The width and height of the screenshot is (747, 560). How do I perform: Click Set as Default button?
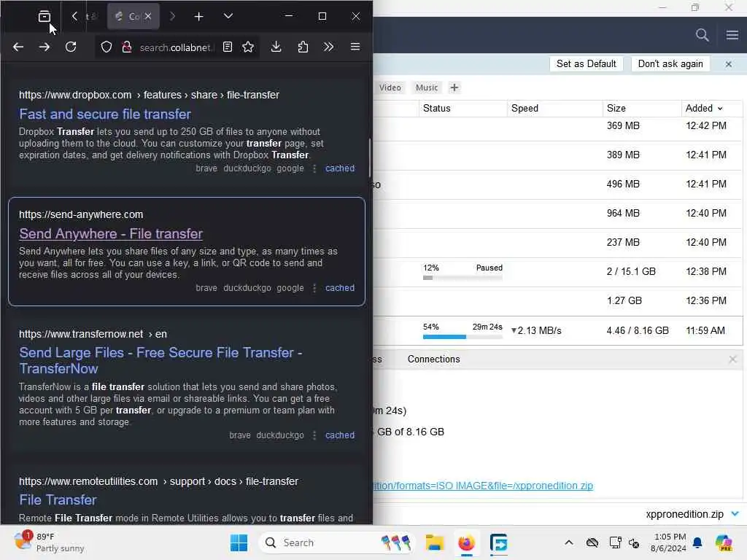[586, 64]
